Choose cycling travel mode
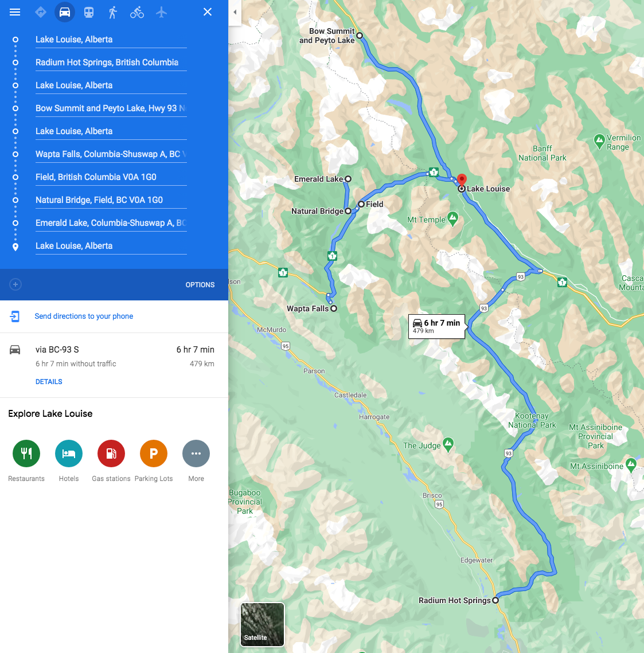 137,12
